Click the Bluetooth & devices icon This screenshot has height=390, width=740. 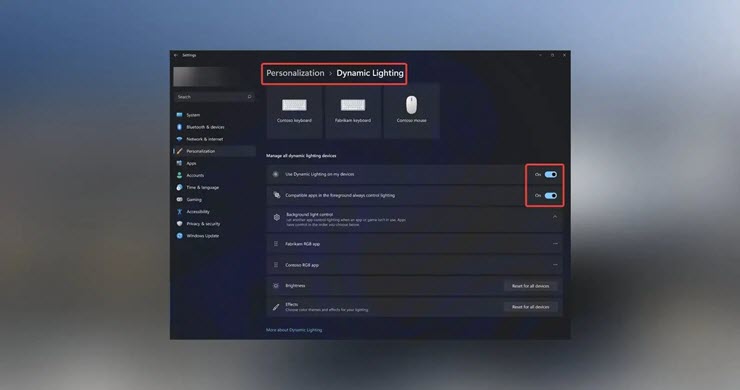(179, 127)
